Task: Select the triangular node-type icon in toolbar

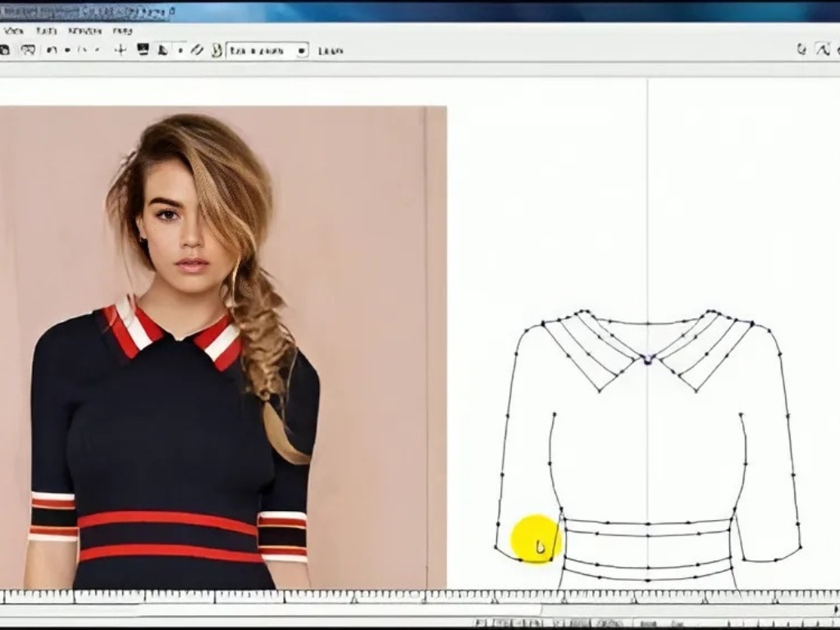Action: pos(162,50)
